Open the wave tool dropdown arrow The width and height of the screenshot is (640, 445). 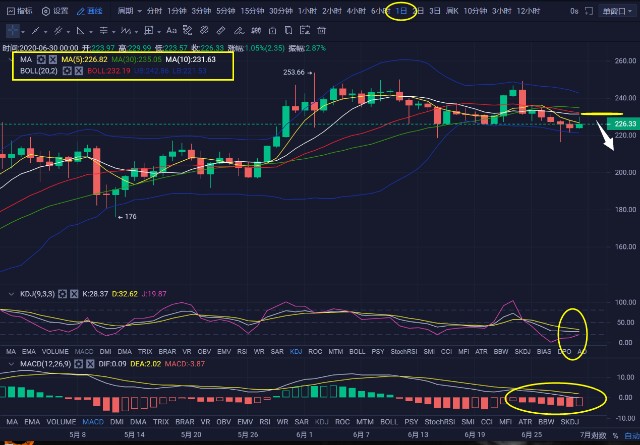coord(136,32)
